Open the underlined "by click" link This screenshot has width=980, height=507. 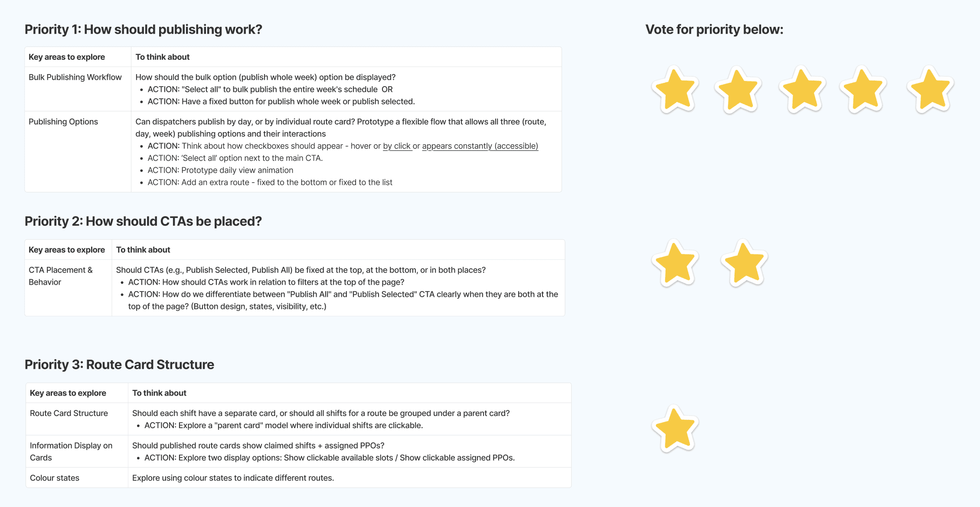pos(397,146)
